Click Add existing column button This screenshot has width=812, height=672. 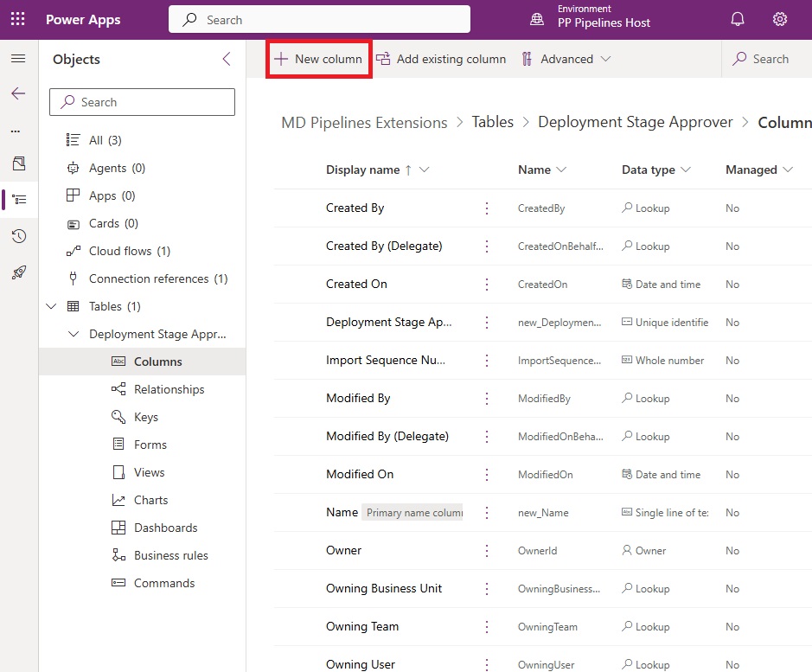[x=441, y=59]
